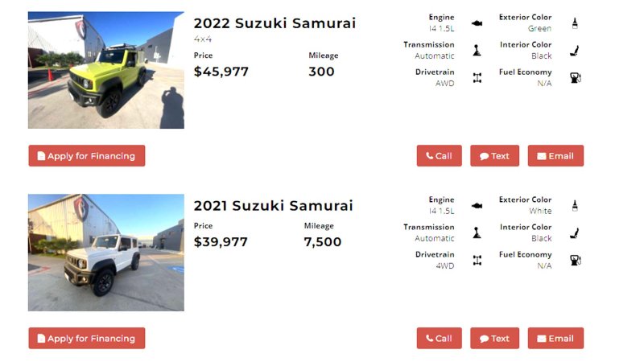Click drivetrain icon on the 2022 listing
This screenshot has width=644, height=362.
[x=477, y=78]
